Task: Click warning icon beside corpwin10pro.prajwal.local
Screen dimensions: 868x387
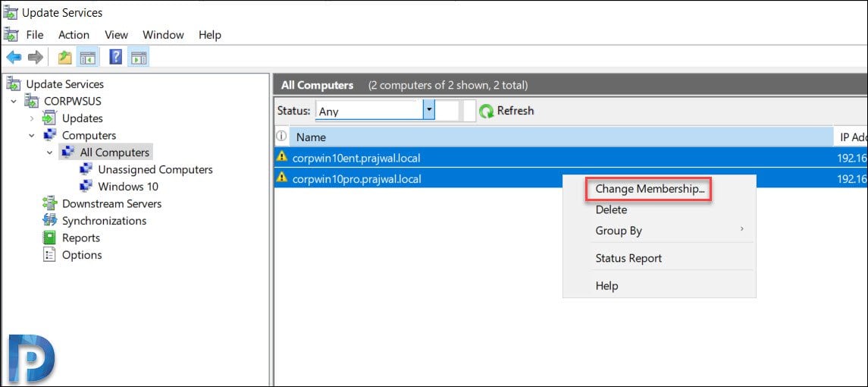Action: 282,178
